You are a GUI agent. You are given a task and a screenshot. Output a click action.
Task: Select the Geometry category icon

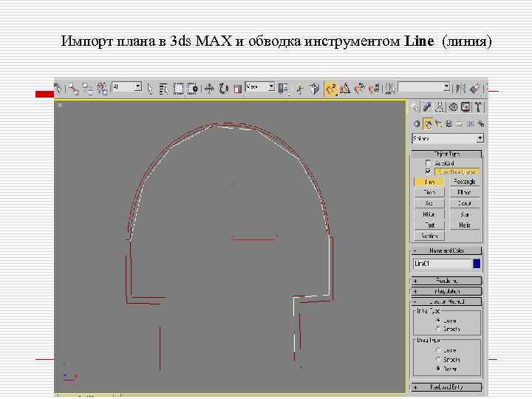tap(417, 124)
